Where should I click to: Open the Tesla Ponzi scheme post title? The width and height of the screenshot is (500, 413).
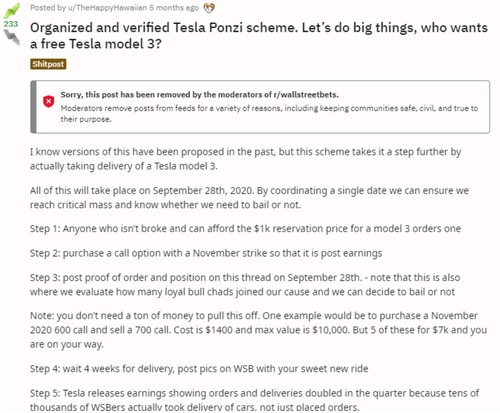point(259,35)
